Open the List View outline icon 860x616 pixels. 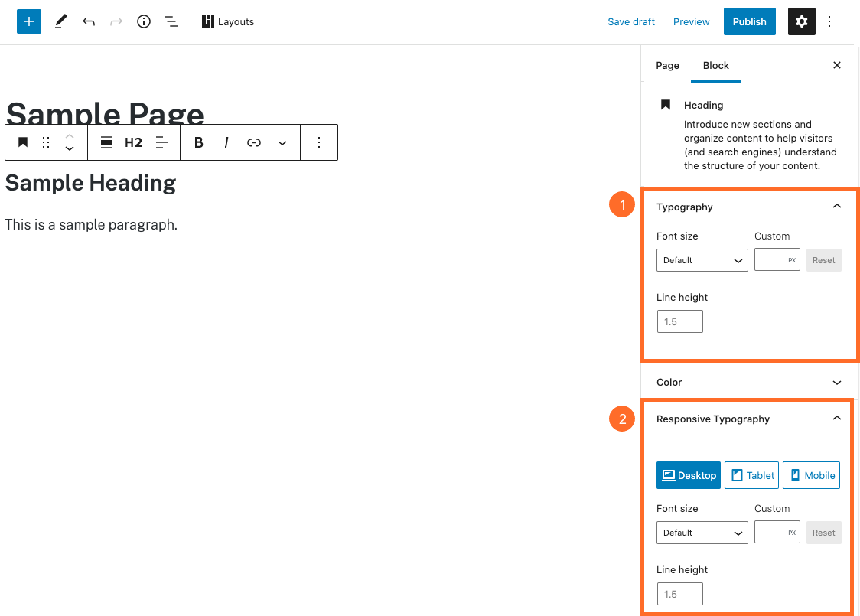tap(171, 21)
